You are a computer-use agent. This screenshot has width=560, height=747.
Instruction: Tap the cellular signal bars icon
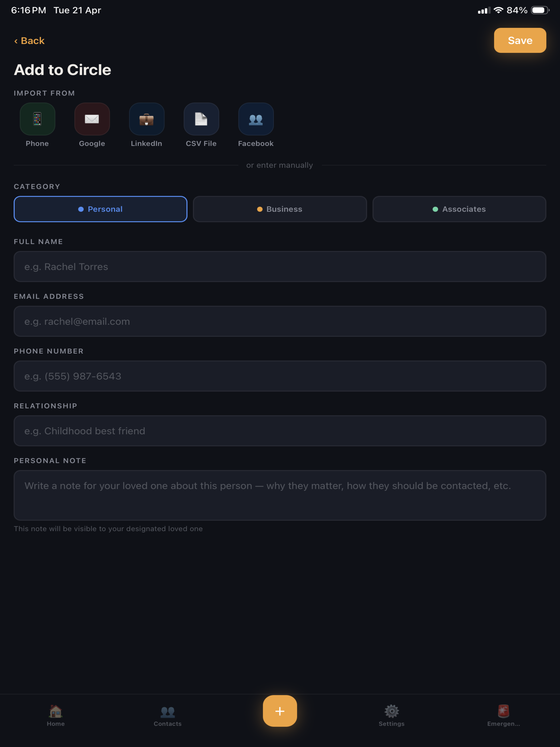484,11
